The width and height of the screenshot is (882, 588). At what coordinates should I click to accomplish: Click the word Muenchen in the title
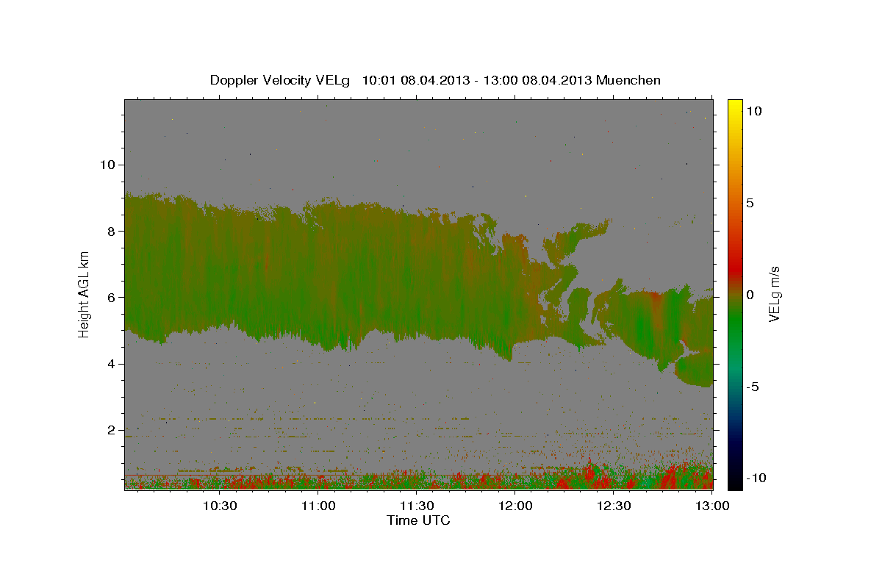[x=628, y=80]
